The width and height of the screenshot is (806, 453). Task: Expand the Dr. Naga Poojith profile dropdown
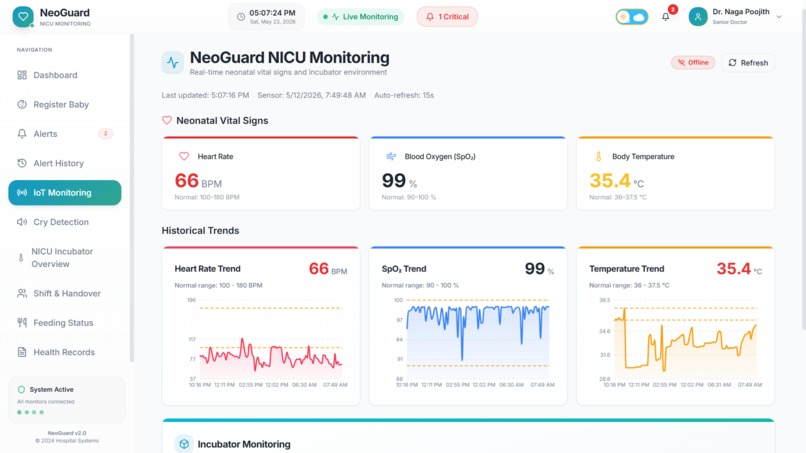coord(779,17)
